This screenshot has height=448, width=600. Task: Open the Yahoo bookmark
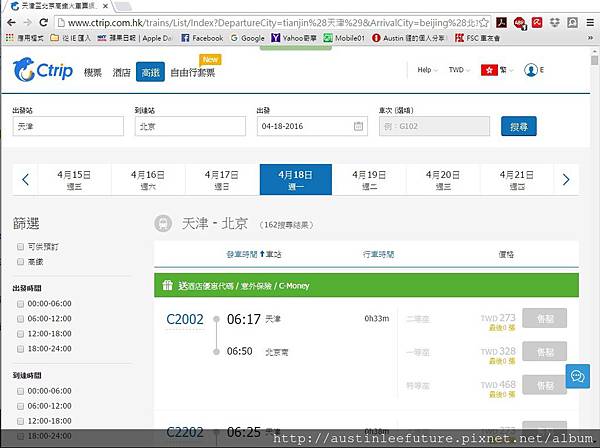tap(294, 38)
